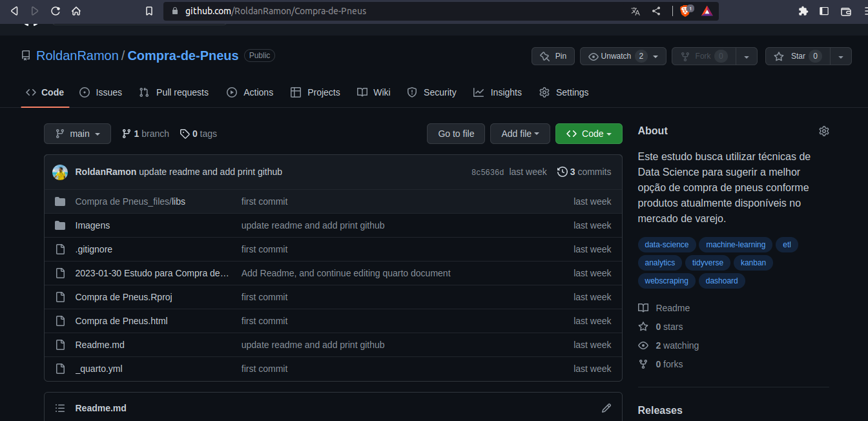Screen dimensions: 868x421
Task: Expand the main branch dropdown
Action: click(77, 134)
